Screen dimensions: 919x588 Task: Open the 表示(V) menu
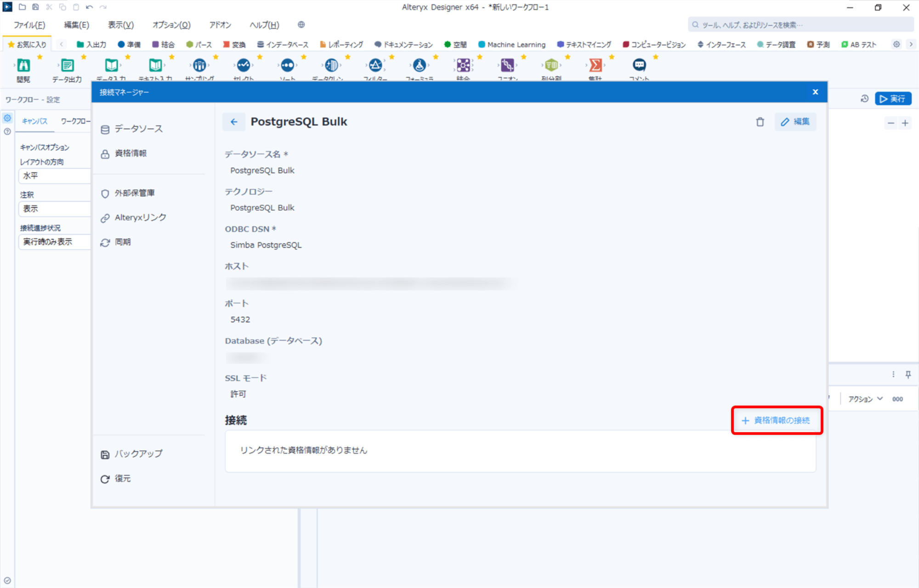[x=121, y=25]
